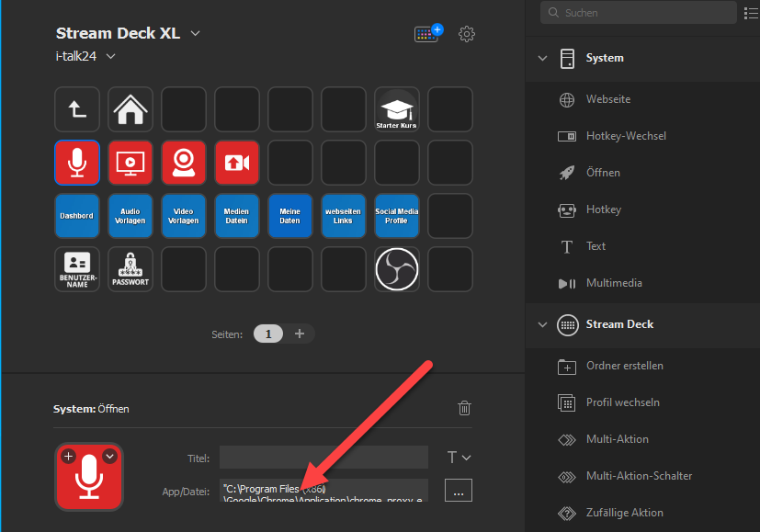760x532 pixels.
Task: Click the back arrow key
Action: click(x=77, y=109)
